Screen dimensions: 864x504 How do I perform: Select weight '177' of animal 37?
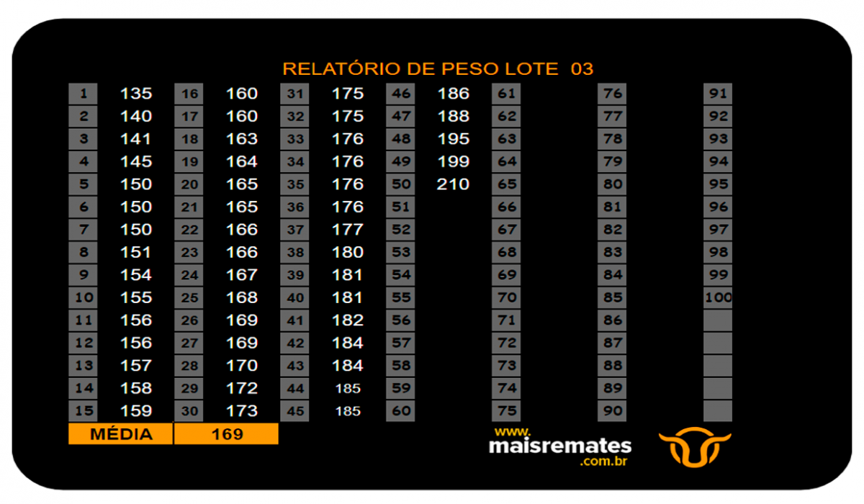pyautogui.click(x=348, y=230)
